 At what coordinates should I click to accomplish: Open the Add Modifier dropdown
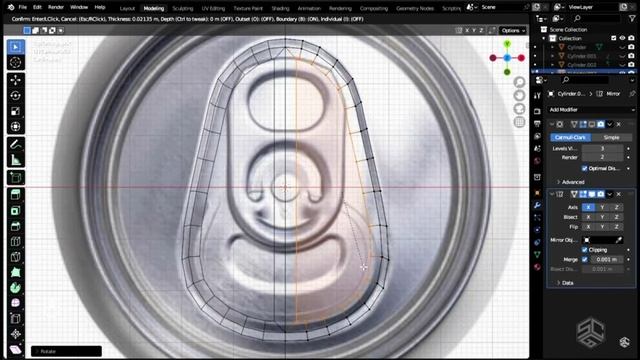point(591,110)
